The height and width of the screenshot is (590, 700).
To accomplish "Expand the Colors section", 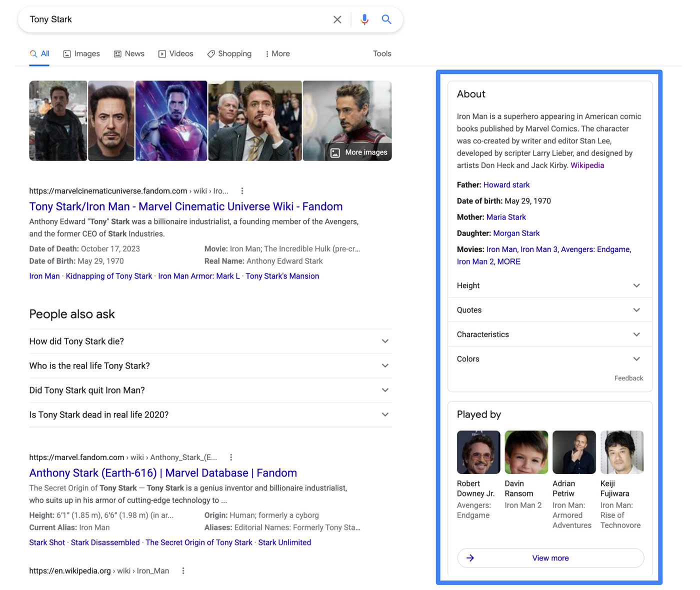I will click(x=550, y=359).
